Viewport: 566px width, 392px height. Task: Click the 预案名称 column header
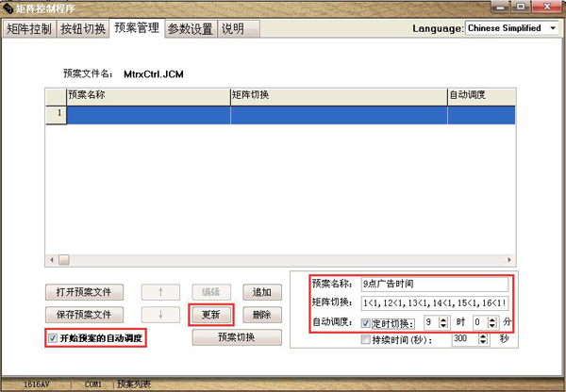pyautogui.click(x=148, y=97)
